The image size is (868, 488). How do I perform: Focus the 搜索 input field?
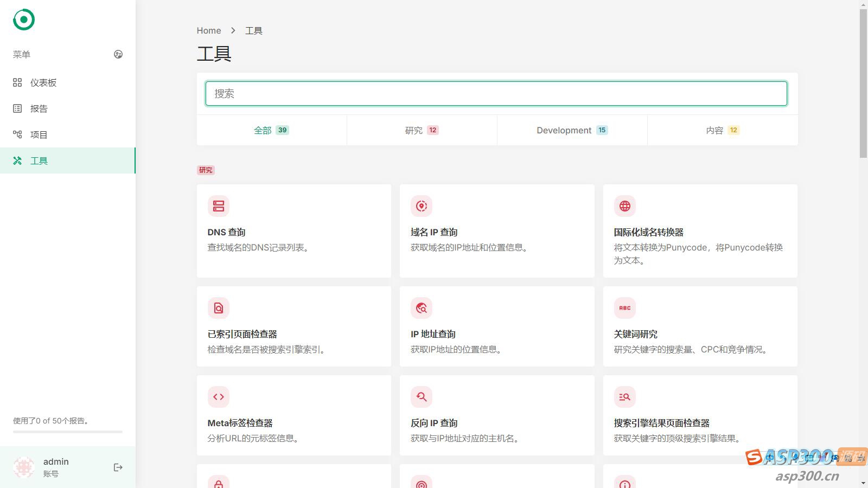pyautogui.click(x=496, y=94)
